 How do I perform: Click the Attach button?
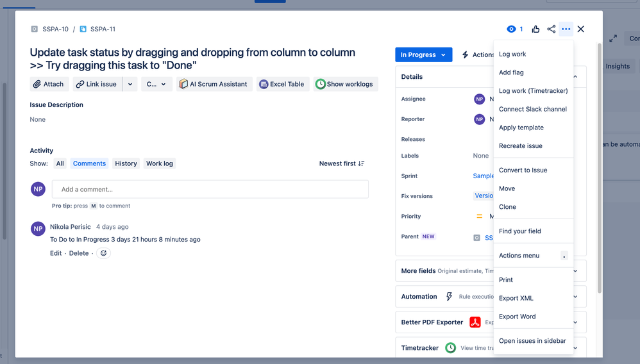point(49,84)
